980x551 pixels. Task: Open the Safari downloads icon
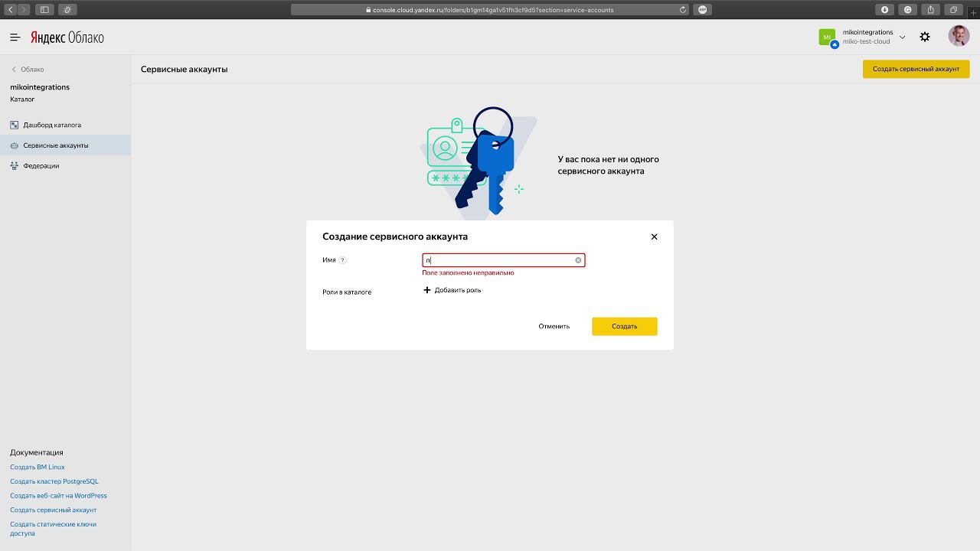pyautogui.click(x=885, y=9)
